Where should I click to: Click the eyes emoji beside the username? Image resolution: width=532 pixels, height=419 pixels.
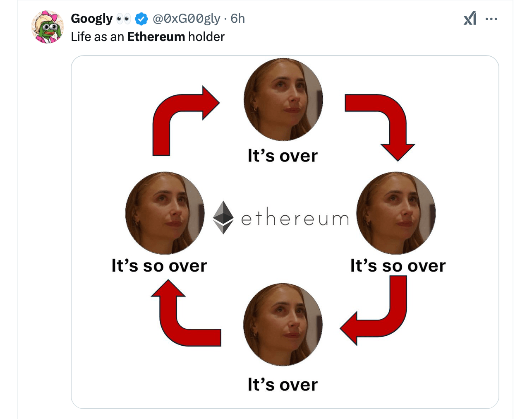point(123,18)
